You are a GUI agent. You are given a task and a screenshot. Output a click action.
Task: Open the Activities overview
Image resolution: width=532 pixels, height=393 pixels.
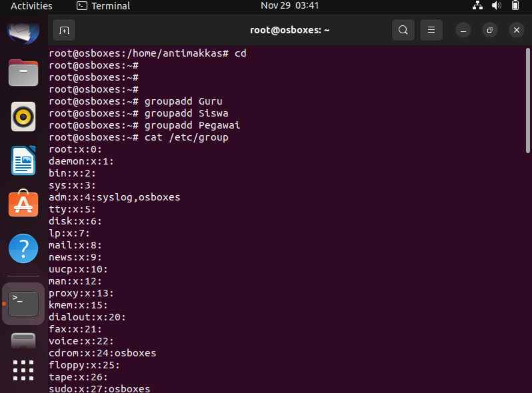[x=31, y=6]
